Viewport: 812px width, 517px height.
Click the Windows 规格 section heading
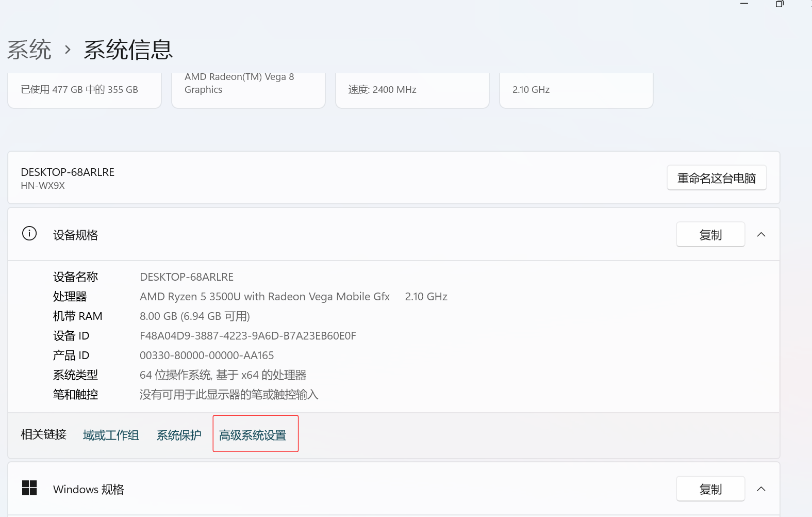89,489
